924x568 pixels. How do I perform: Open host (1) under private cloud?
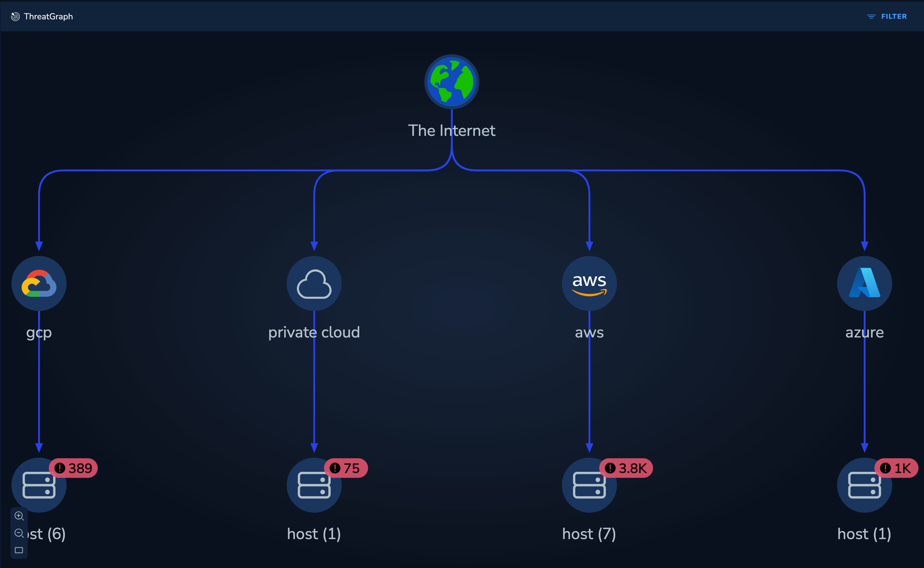pyautogui.click(x=314, y=485)
